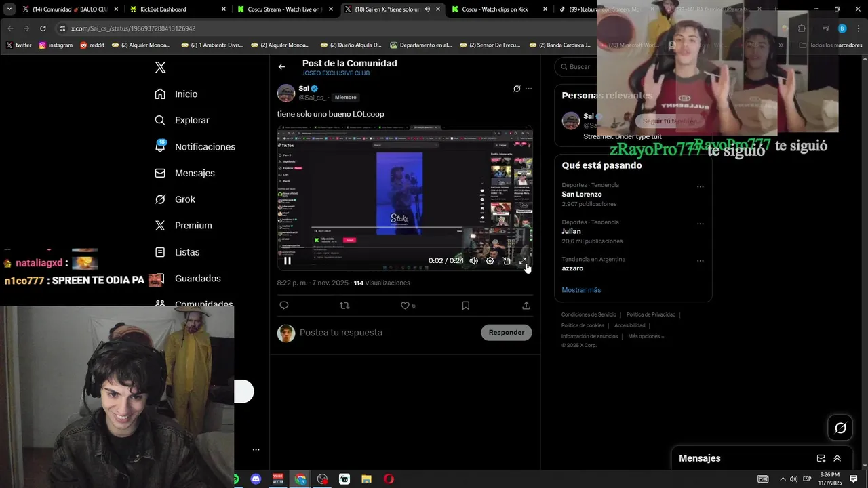
Task: Show hidden system tray icons
Action: click(x=782, y=479)
